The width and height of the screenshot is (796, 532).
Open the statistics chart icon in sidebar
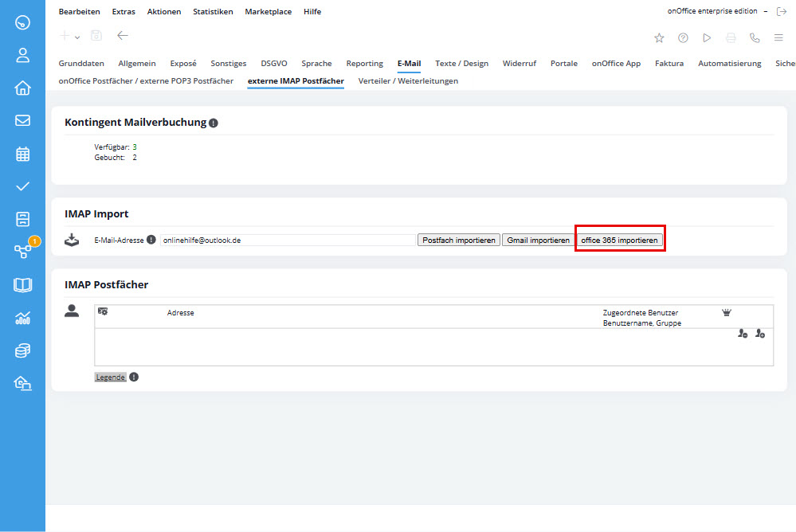(22, 318)
